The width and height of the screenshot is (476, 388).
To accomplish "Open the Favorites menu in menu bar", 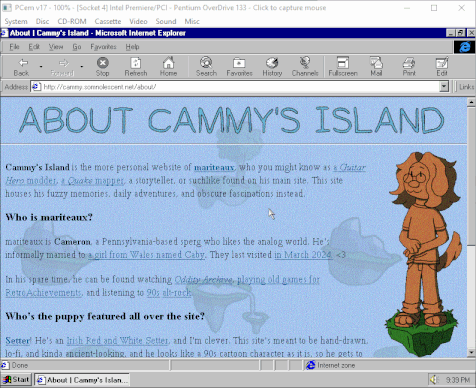I will 103,47.
